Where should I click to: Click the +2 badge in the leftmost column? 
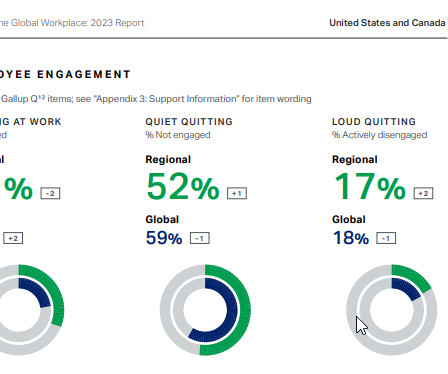pos(13,238)
